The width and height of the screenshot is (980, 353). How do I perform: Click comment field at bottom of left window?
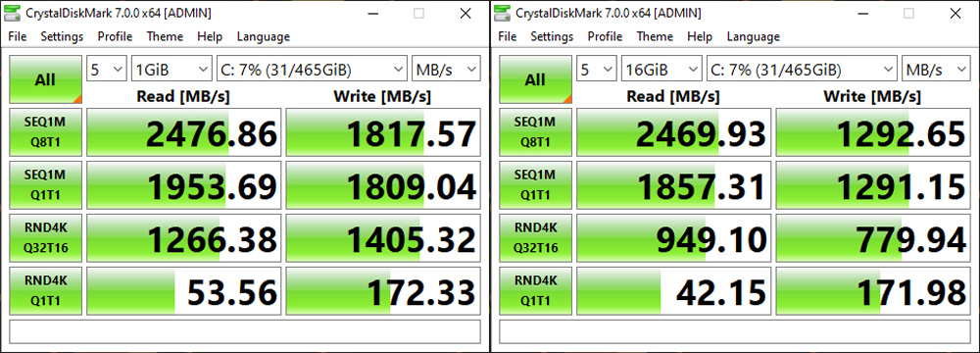pos(245,331)
